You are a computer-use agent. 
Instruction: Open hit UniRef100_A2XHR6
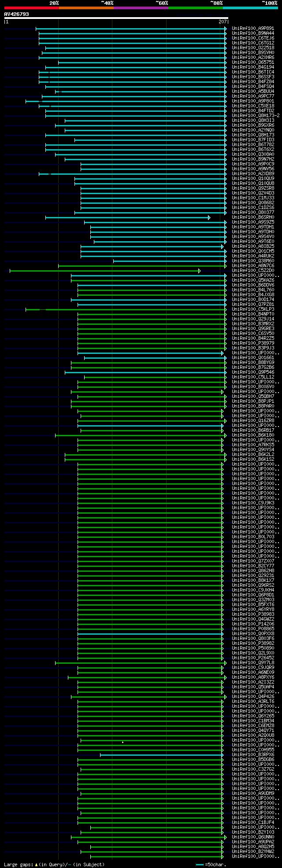click(x=253, y=58)
